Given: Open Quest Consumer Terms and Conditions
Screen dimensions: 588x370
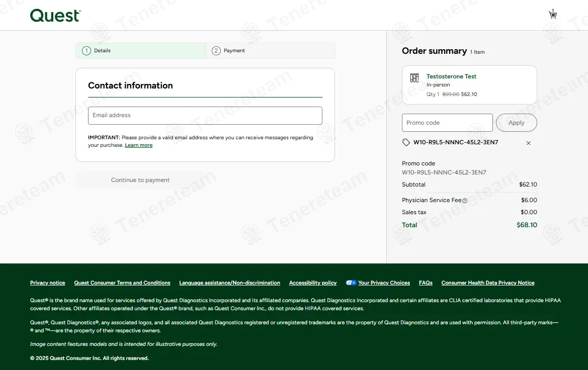Looking at the screenshot, I should coord(122,283).
